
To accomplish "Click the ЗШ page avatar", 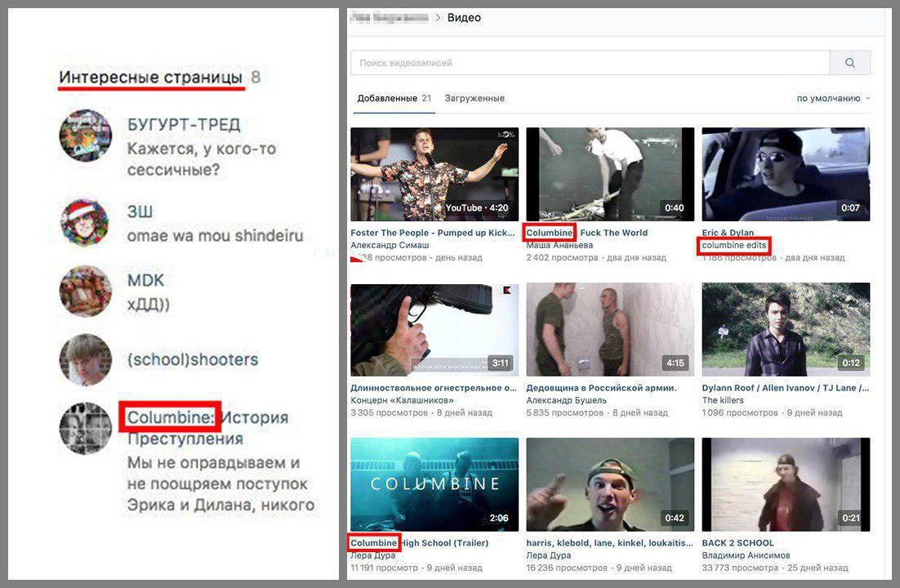I will point(86,223).
